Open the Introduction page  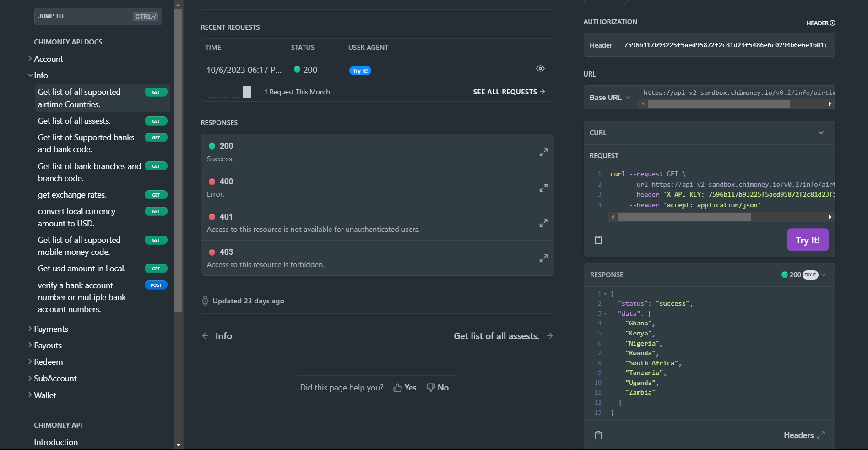coord(56,442)
